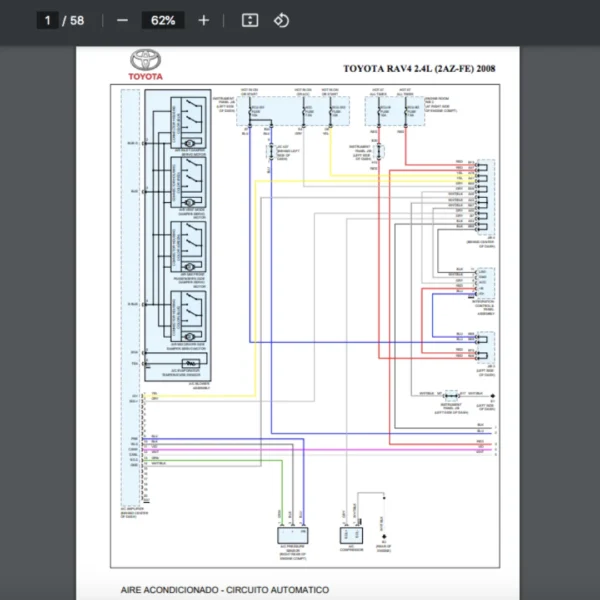Click the TOYOTA RAV4 2.4L title text
Screen dimensions: 600x600
click(418, 69)
